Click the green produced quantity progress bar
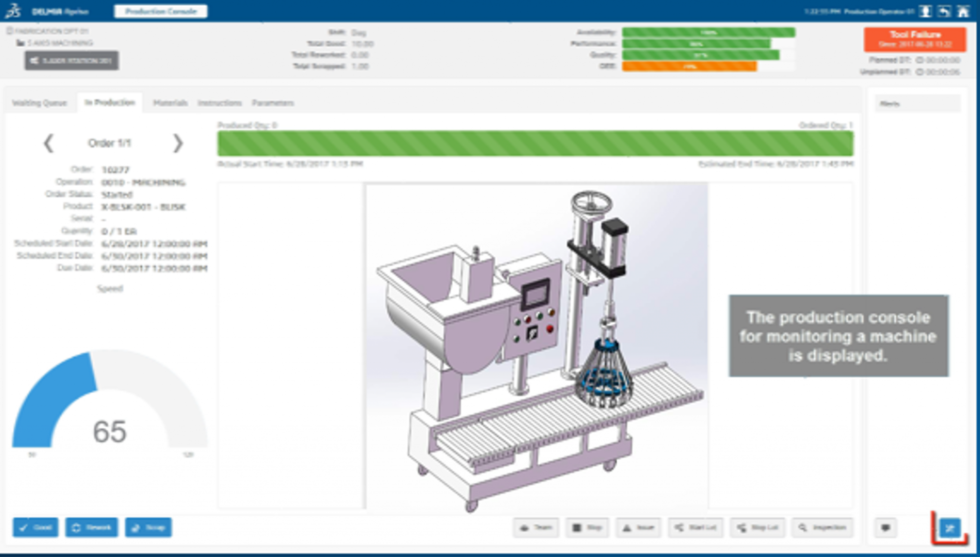This screenshot has width=980, height=557. (x=535, y=143)
